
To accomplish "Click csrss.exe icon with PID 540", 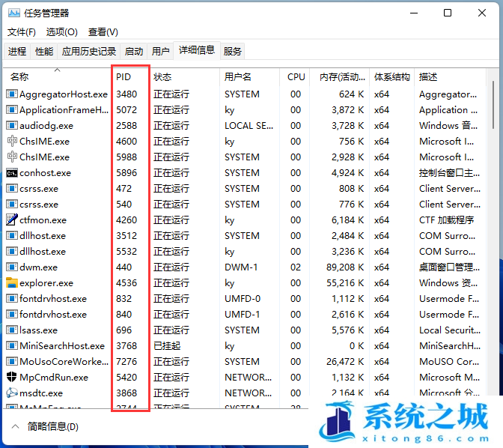I will pyautogui.click(x=12, y=205).
